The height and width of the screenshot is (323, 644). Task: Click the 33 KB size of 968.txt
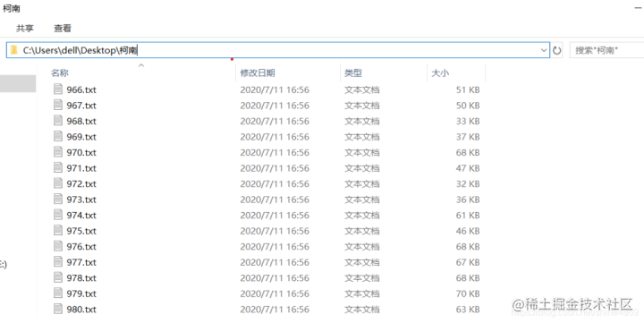click(x=468, y=121)
